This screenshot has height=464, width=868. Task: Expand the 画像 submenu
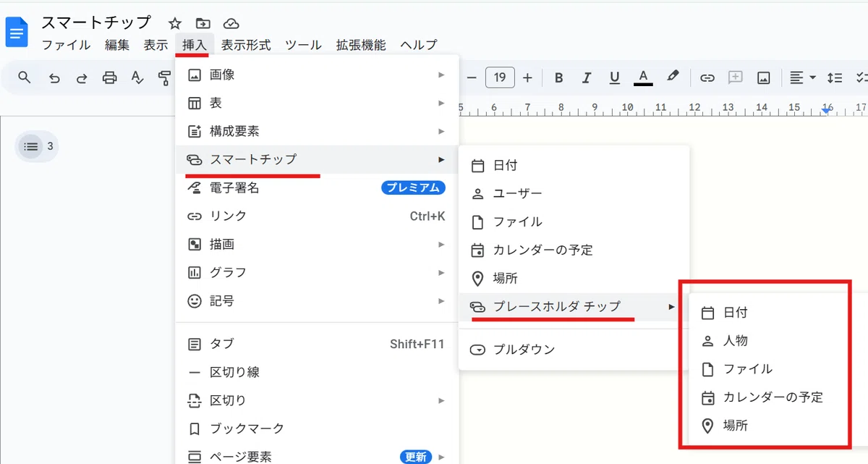(317, 75)
